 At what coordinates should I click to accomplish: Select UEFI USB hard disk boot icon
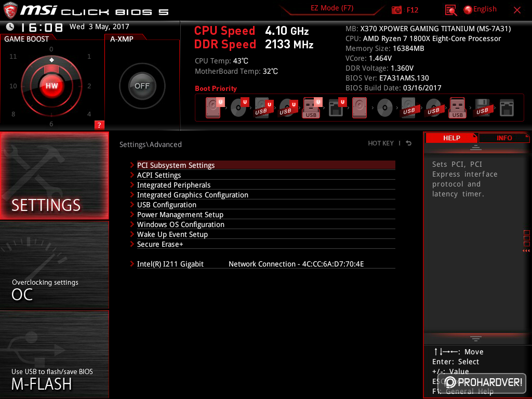(264, 108)
